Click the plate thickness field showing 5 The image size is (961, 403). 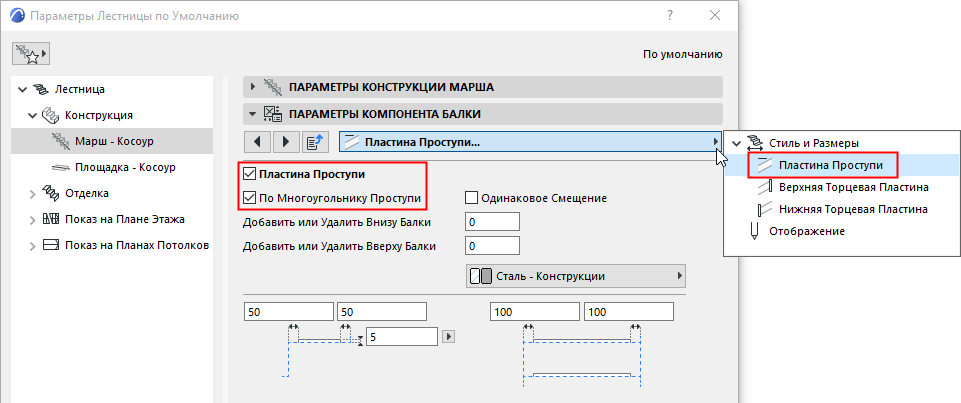pyautogui.click(x=402, y=336)
